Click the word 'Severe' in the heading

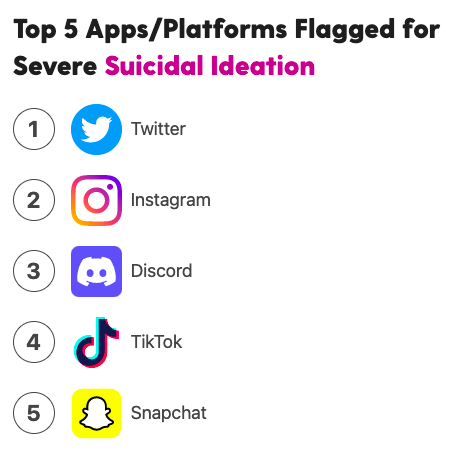[x=55, y=66]
